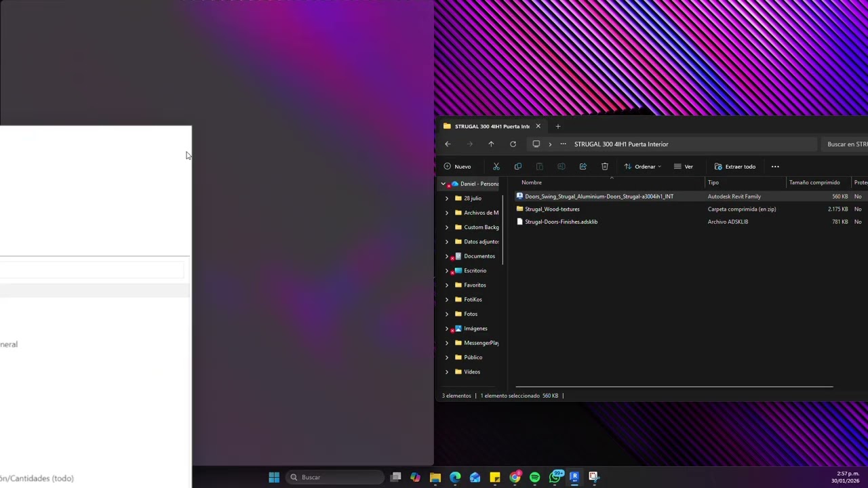Open Spotify from the taskbar

coord(534,477)
